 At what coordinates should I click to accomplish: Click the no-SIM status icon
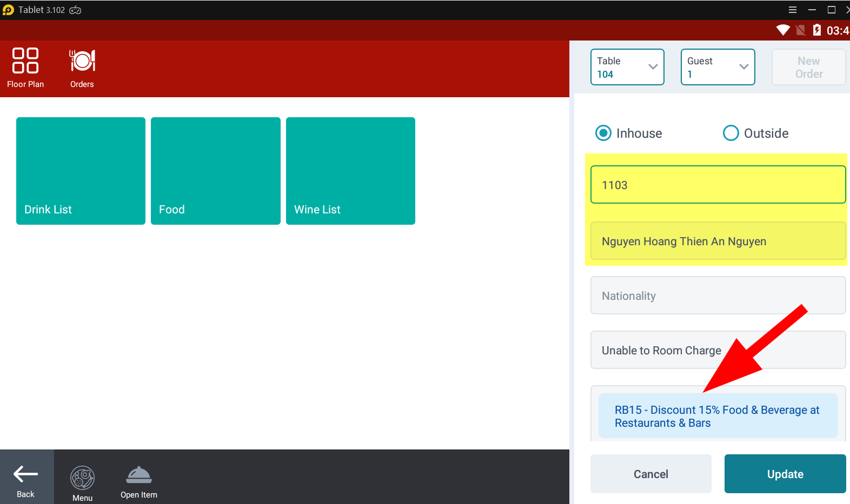[800, 30]
